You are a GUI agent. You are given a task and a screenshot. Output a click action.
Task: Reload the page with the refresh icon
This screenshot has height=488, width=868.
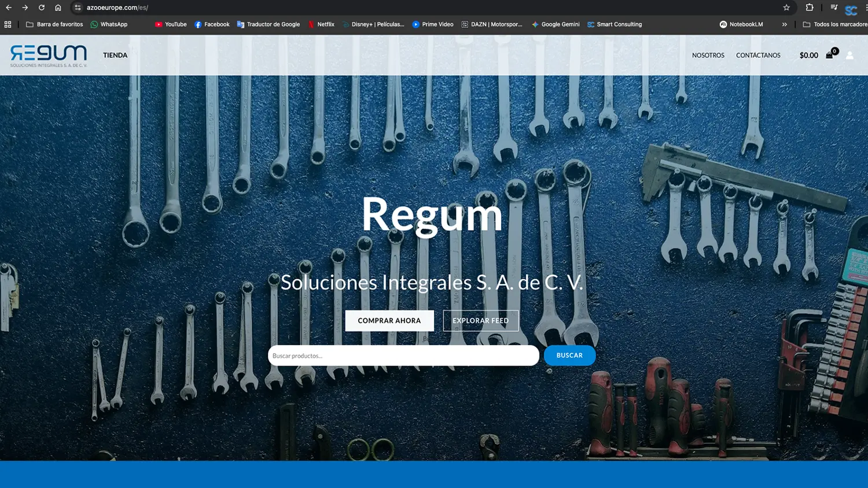coord(42,8)
